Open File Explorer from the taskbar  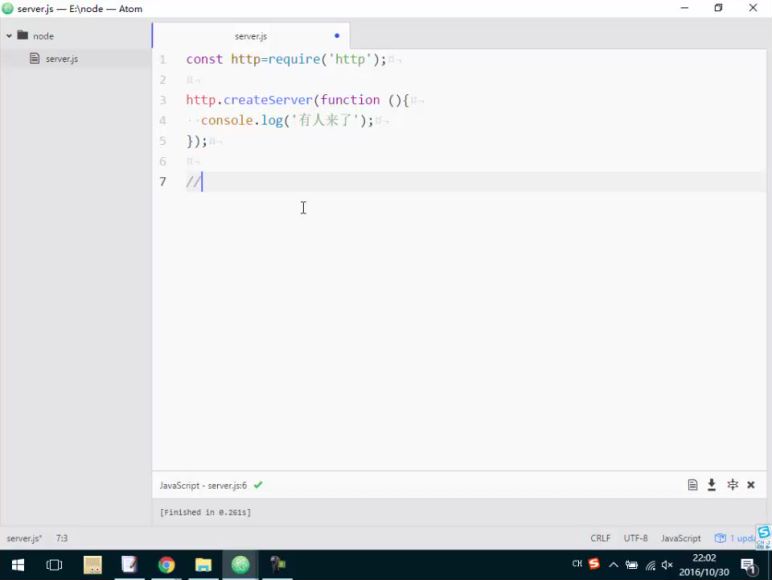click(203, 565)
